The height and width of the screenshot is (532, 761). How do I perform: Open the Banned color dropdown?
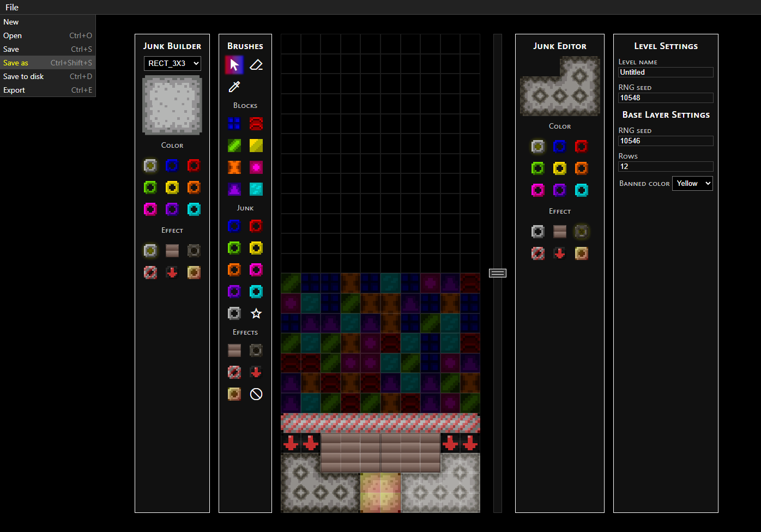[692, 184]
